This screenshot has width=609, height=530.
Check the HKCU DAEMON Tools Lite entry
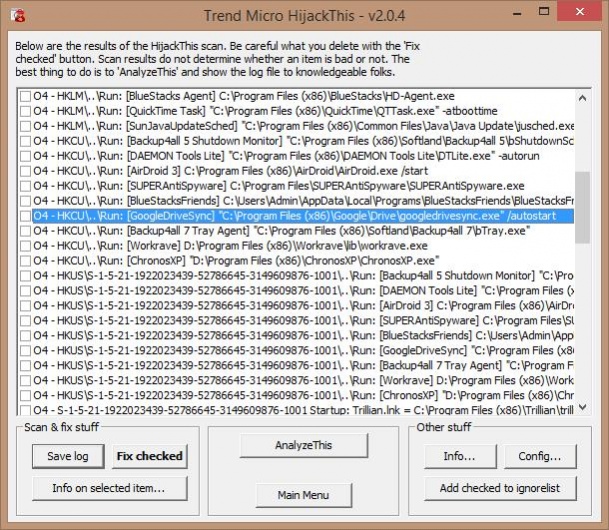(26, 156)
